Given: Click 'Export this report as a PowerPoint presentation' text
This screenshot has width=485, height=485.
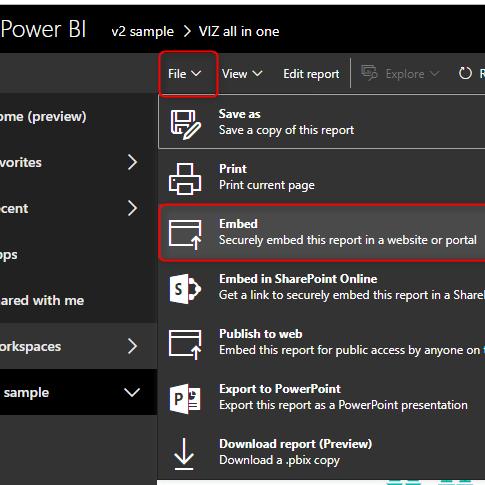Looking at the screenshot, I should (x=343, y=405).
